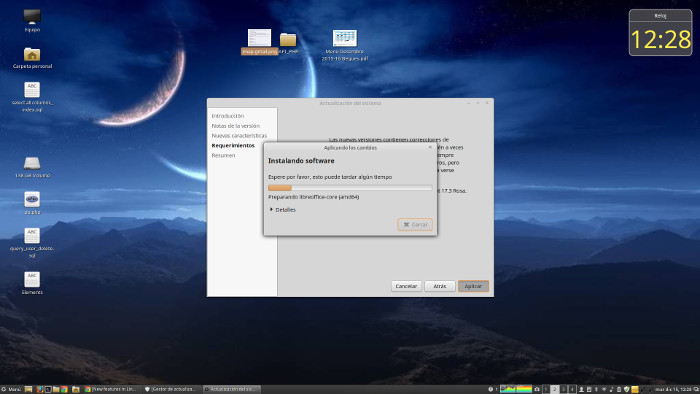Open the update manager shield tray icon

coord(626,389)
